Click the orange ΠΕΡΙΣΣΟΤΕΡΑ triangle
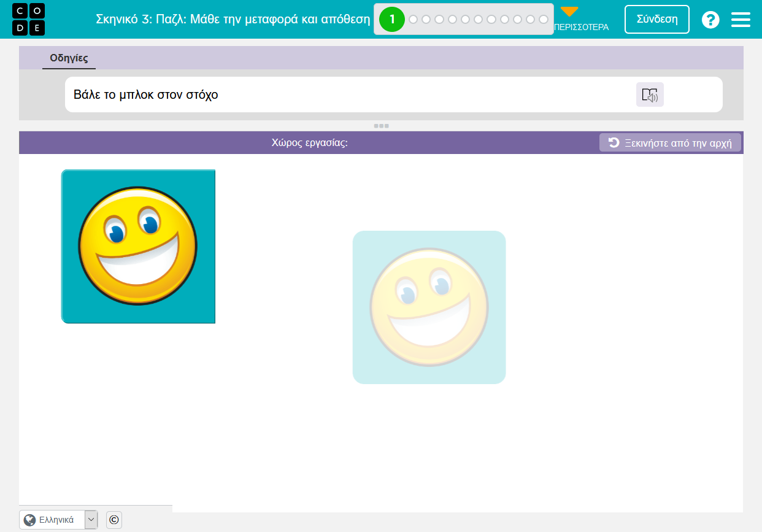 (569, 12)
